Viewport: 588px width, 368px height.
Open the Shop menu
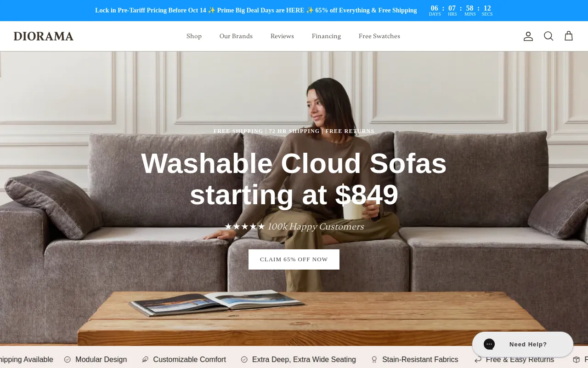point(194,36)
